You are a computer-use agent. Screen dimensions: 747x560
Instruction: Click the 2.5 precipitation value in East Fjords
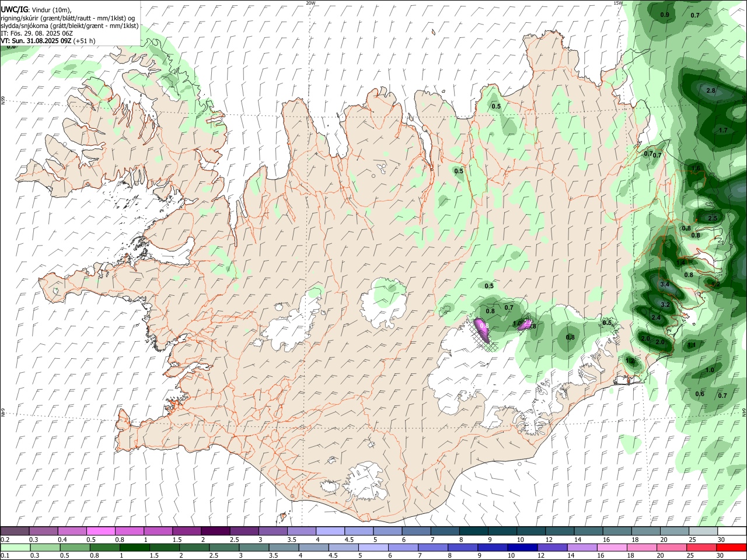point(713,218)
